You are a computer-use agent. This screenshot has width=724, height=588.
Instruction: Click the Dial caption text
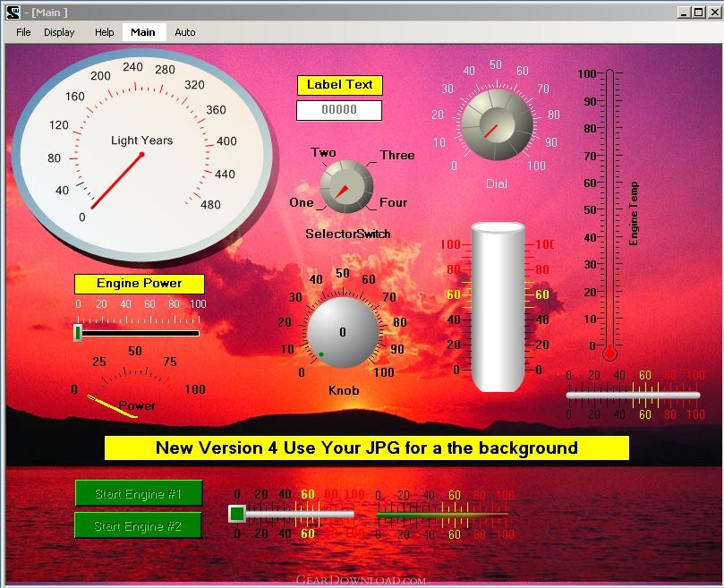point(497,183)
